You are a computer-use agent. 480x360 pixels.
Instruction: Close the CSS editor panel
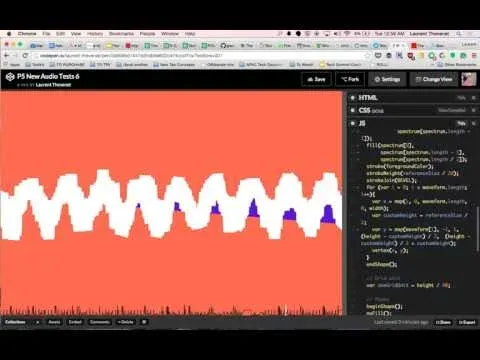[x=474, y=110]
